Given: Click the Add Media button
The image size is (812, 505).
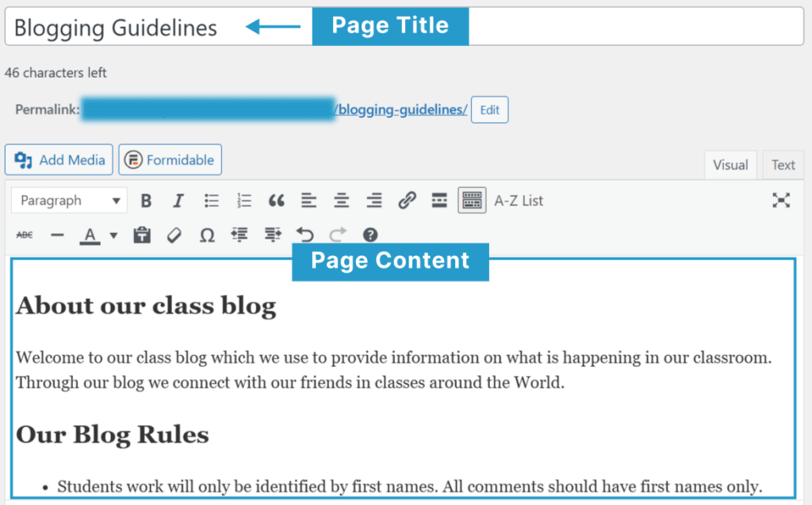Looking at the screenshot, I should [59, 159].
